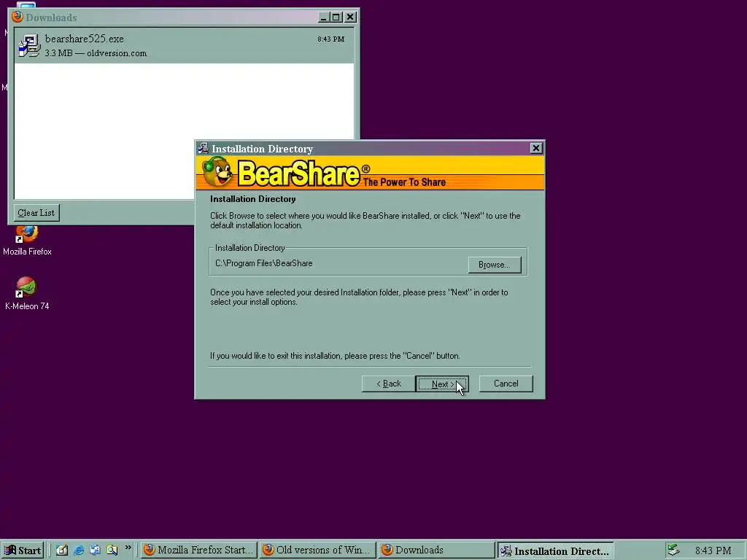Open the Mozilla Firefox desktop shortcut
747x560 pixels.
click(27, 241)
